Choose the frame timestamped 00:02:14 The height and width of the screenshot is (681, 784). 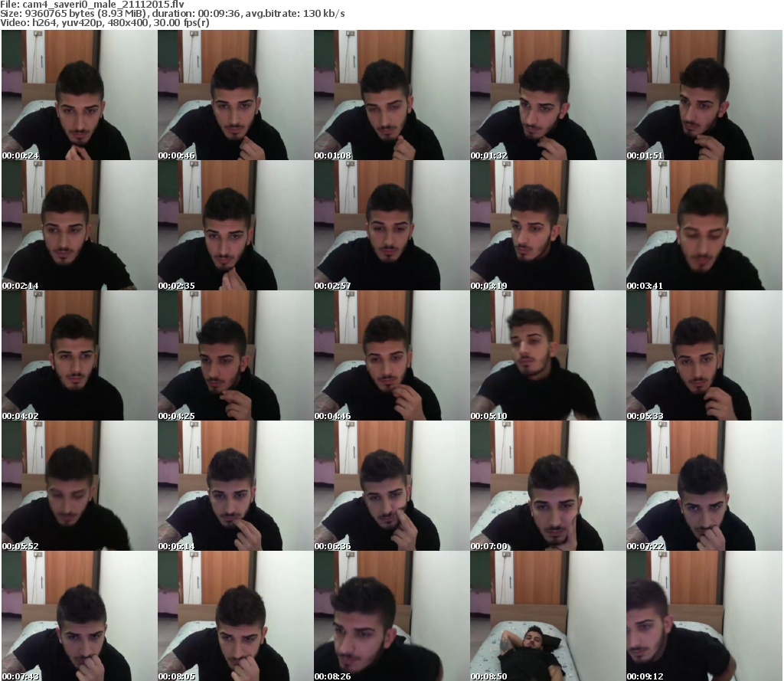(79, 225)
